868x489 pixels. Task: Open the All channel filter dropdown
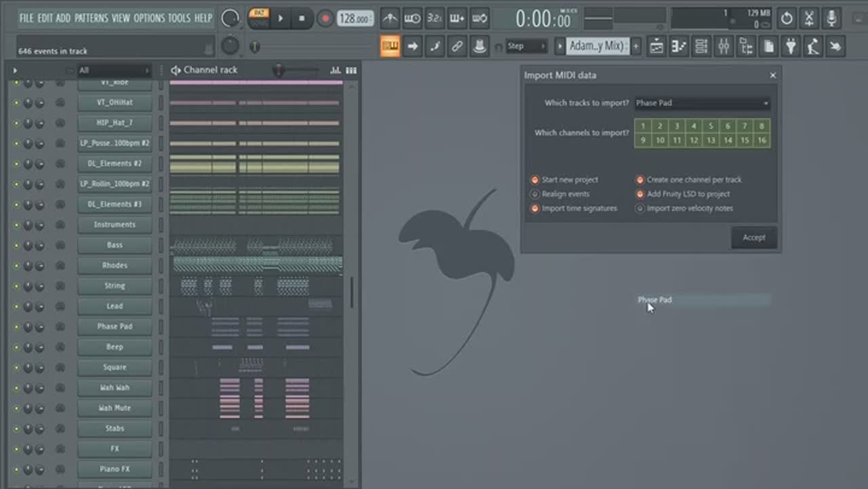(x=113, y=70)
